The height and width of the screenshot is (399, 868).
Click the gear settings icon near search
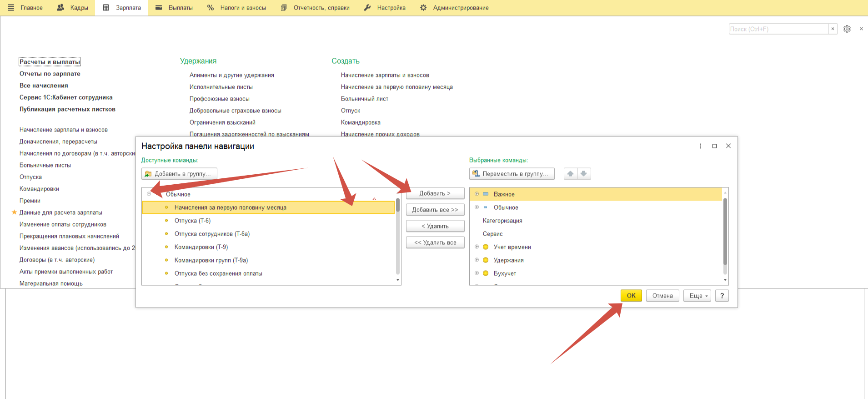[x=847, y=29]
